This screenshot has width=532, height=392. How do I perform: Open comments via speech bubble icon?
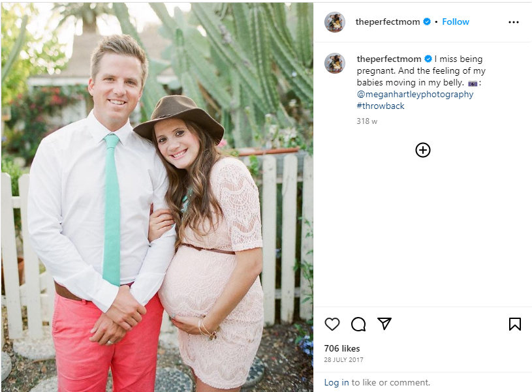(x=358, y=324)
